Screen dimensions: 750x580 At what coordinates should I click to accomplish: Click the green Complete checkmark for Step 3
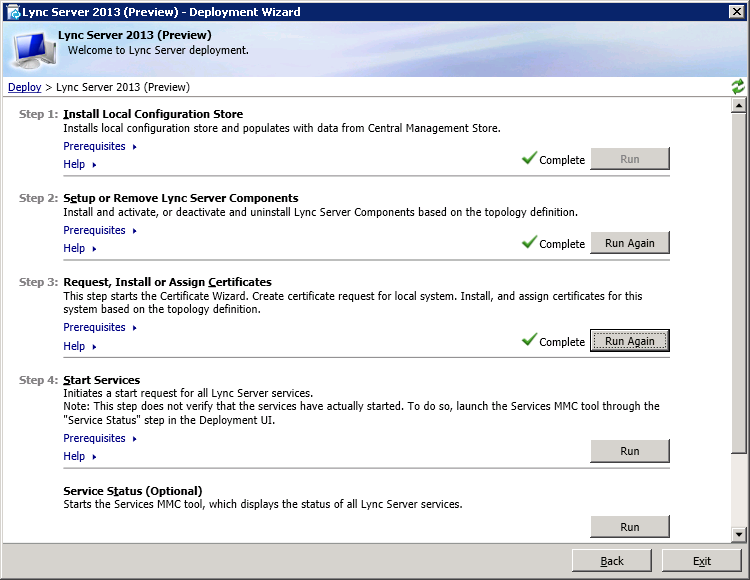point(529,339)
